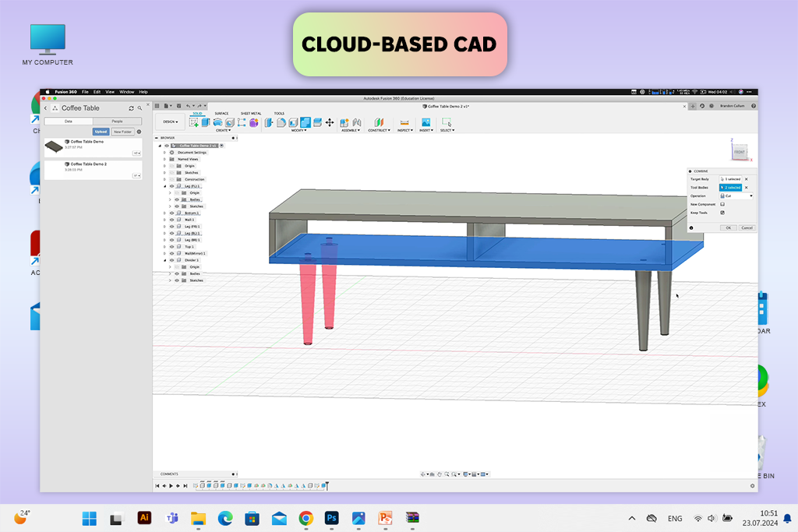Open the Coffee Table Demo thumbnail
The height and width of the screenshot is (532, 798).
coord(54,147)
